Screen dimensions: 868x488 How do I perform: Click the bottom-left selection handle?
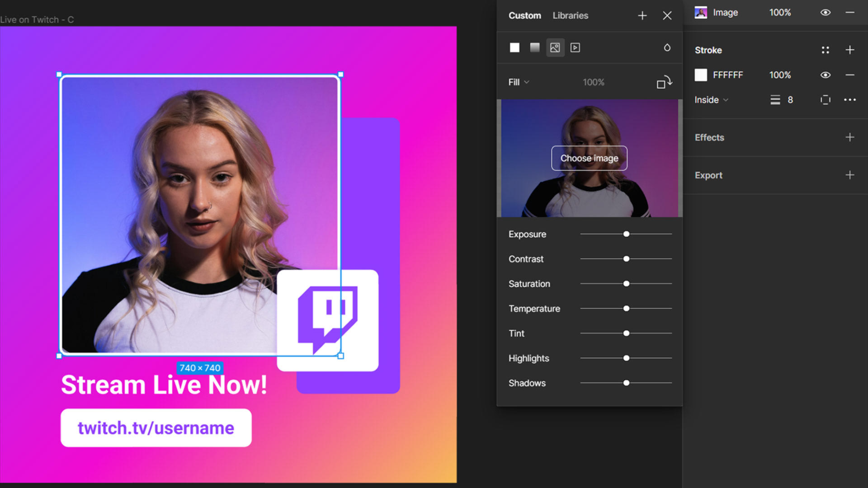[59, 356]
